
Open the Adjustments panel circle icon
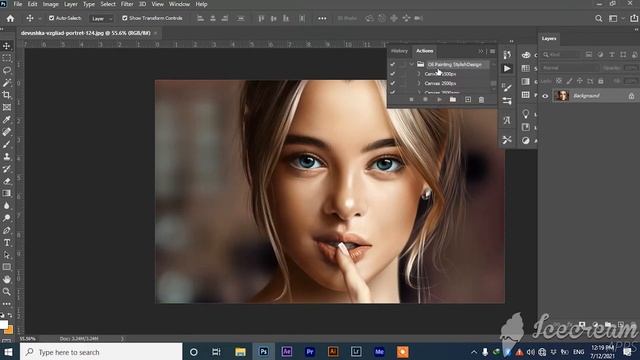point(526,140)
